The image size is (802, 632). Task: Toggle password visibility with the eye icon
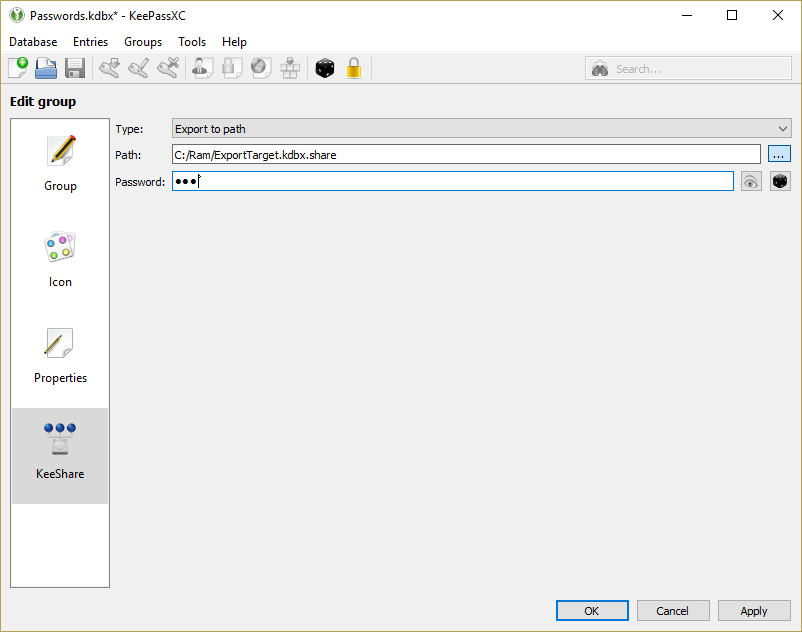(x=751, y=181)
